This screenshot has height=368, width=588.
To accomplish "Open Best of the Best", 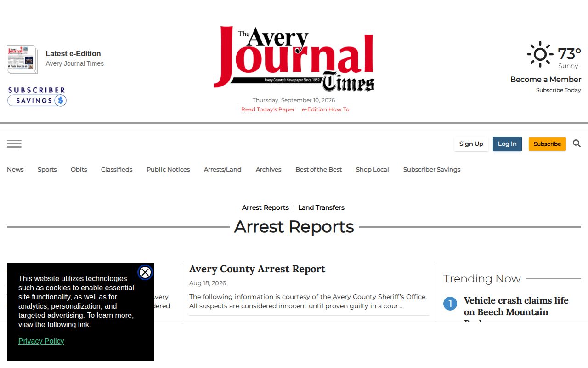I will pyautogui.click(x=318, y=169).
